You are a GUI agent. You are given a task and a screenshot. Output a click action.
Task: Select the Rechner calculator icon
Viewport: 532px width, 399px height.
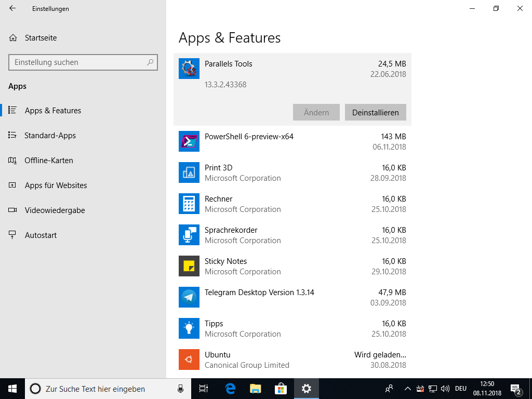pos(189,204)
